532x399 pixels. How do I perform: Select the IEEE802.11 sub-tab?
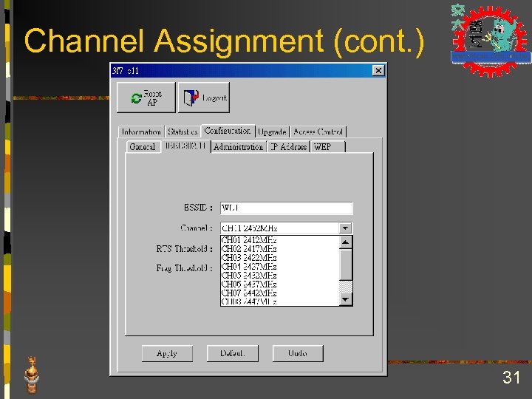pos(185,146)
